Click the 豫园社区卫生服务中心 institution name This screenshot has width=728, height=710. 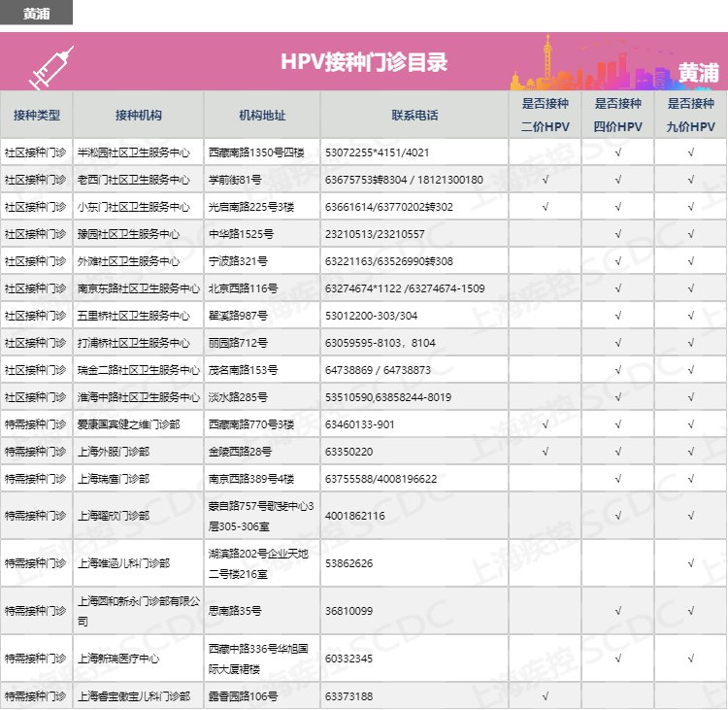click(128, 234)
